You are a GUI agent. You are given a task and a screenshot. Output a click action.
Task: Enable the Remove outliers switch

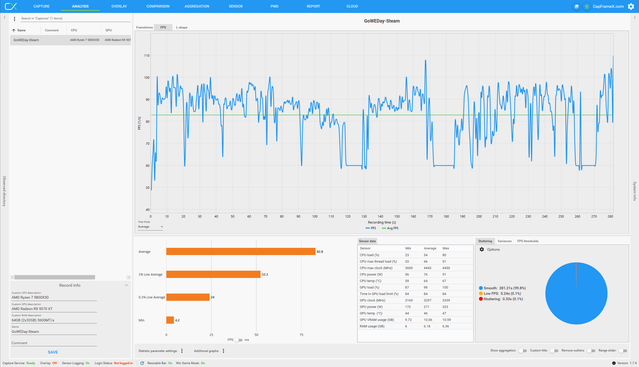coord(591,351)
